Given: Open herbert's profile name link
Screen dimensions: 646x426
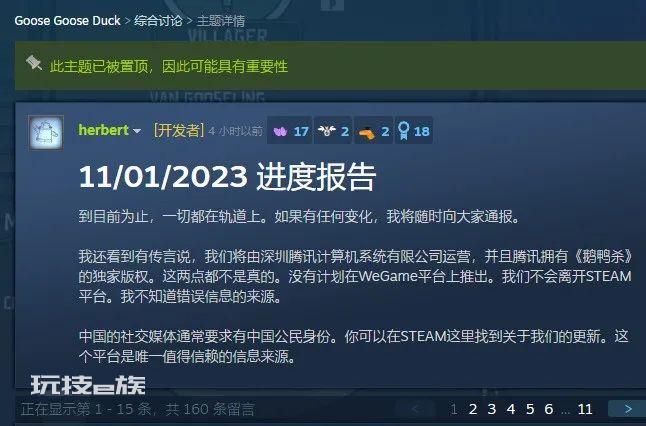Looking at the screenshot, I should pyautogui.click(x=103, y=130).
